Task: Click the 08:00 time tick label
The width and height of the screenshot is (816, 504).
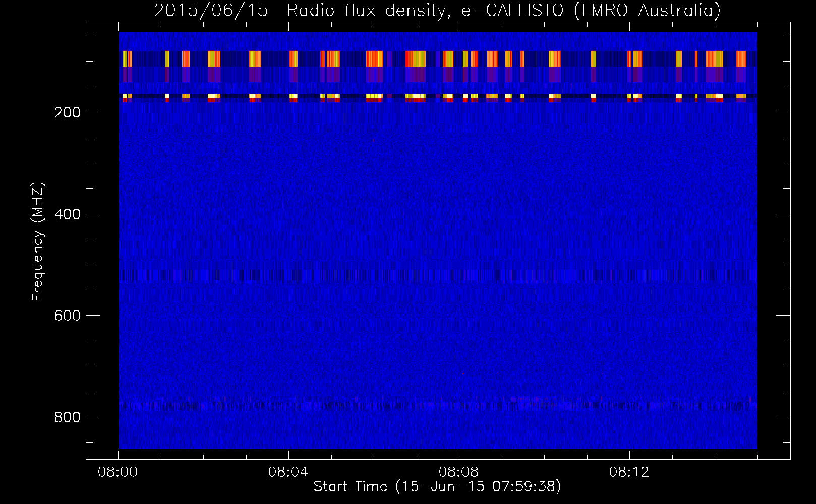Action: pyautogui.click(x=118, y=472)
